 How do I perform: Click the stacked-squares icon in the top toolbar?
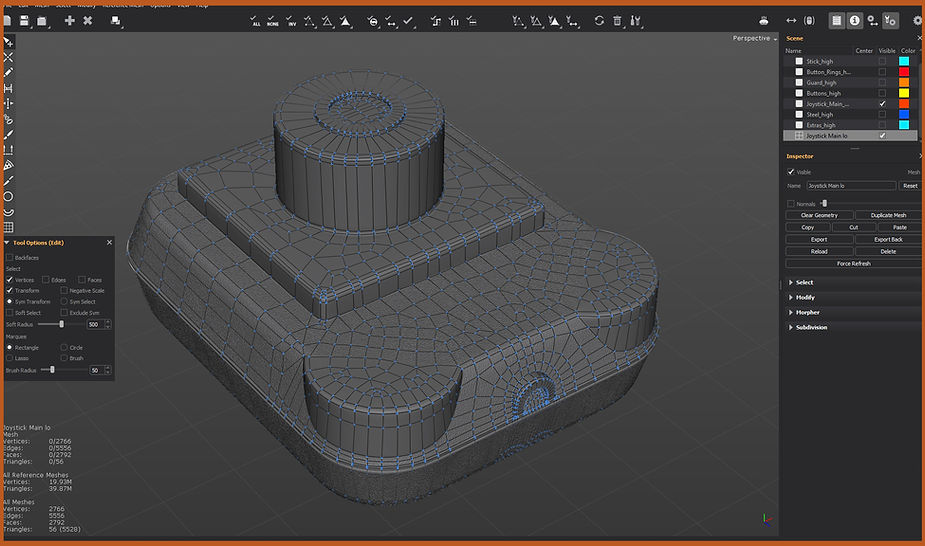pos(116,21)
